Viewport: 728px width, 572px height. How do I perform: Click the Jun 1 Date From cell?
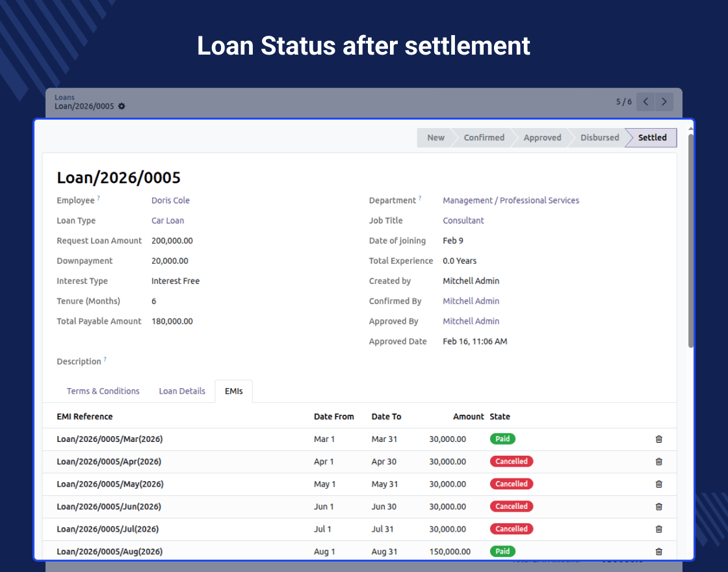tap(324, 506)
